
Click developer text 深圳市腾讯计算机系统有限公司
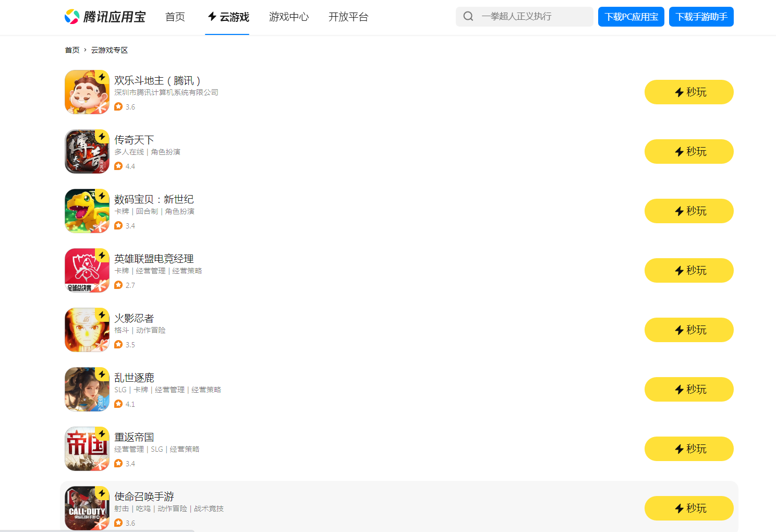click(x=166, y=92)
